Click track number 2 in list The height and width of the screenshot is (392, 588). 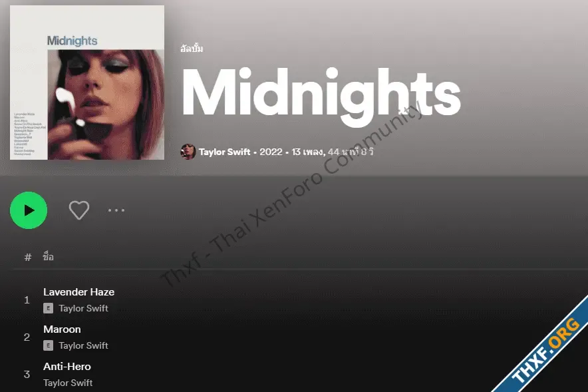click(x=27, y=337)
